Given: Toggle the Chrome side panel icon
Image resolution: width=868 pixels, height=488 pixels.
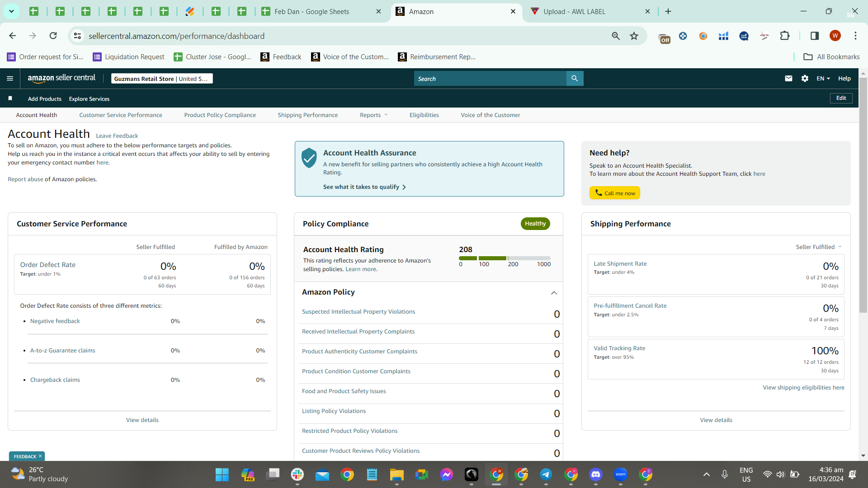Looking at the screenshot, I should pos(815,36).
